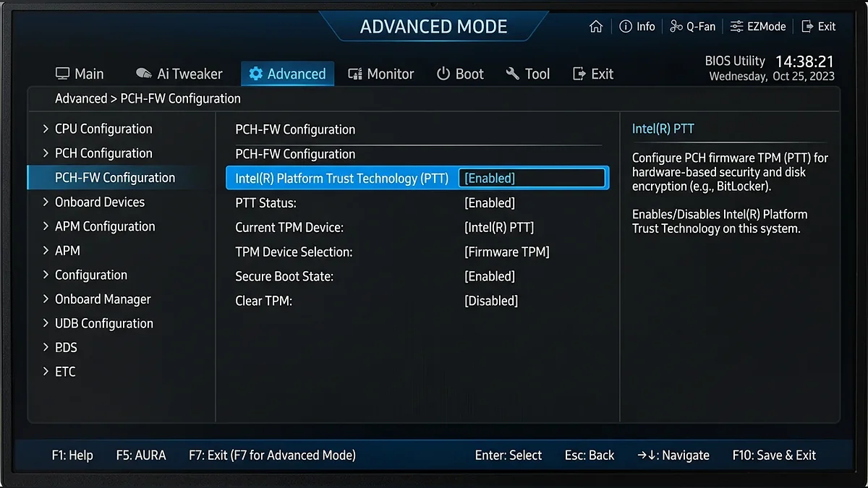
Task: Click the Q-Fan fan icon
Action: (676, 27)
